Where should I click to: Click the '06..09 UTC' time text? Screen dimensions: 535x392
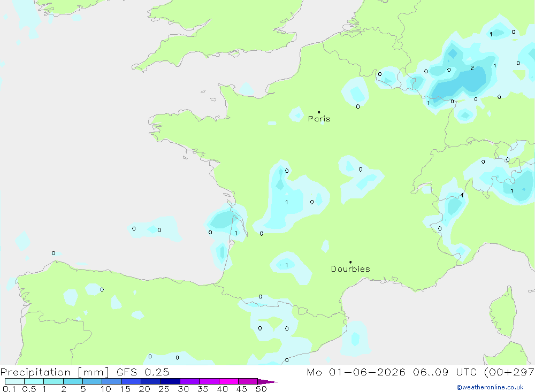point(445,372)
